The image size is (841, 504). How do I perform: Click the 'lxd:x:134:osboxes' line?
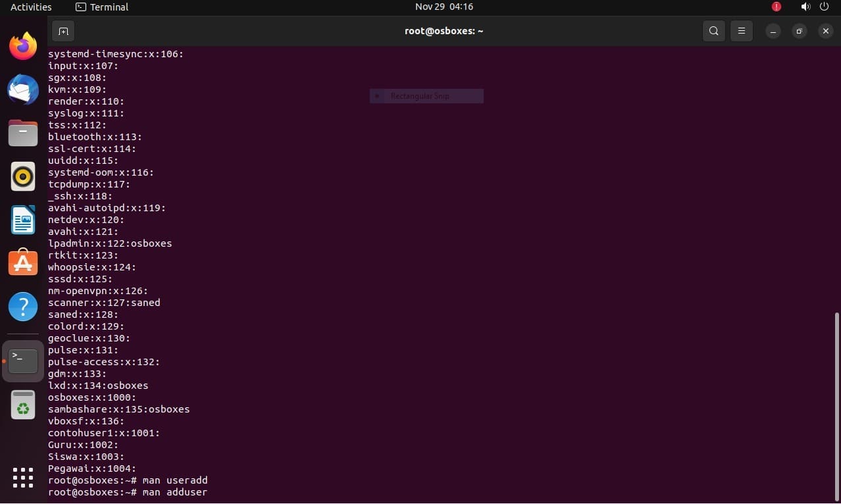coord(98,386)
